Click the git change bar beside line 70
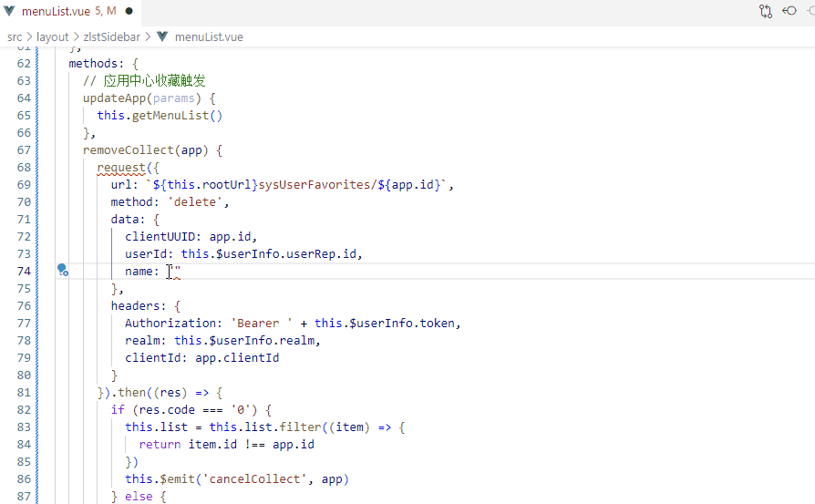815x504 pixels. (36, 201)
